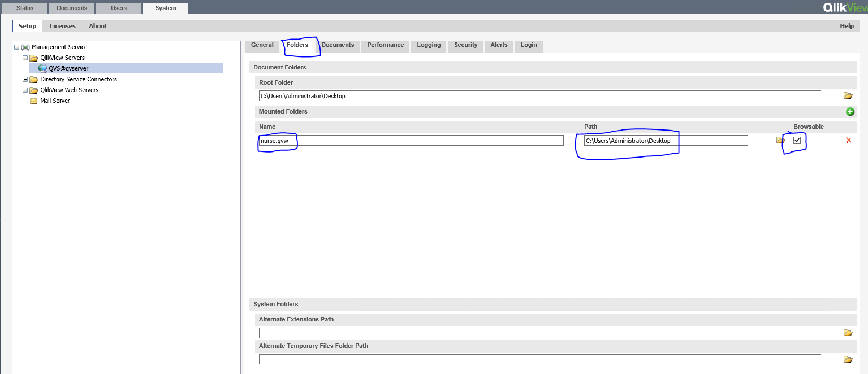Select QlikView Servers folder in tree
Screen dimensions: 868x374
[62, 58]
